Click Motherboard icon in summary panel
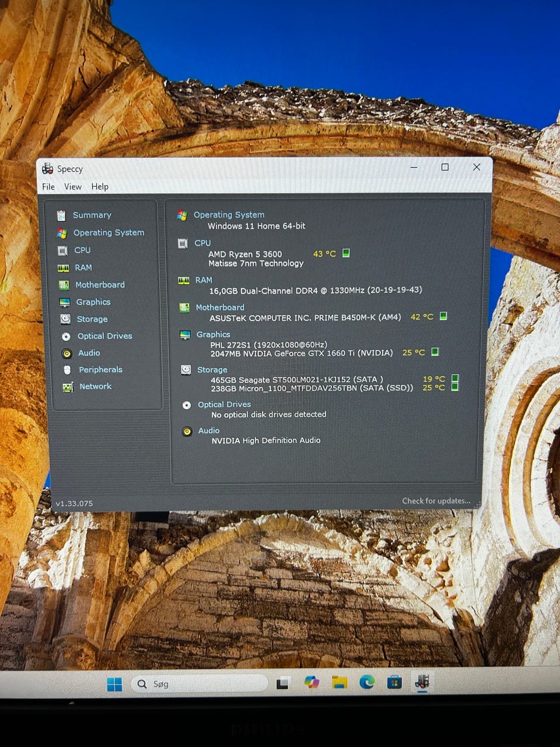Screen dimensions: 560x747 184,308
